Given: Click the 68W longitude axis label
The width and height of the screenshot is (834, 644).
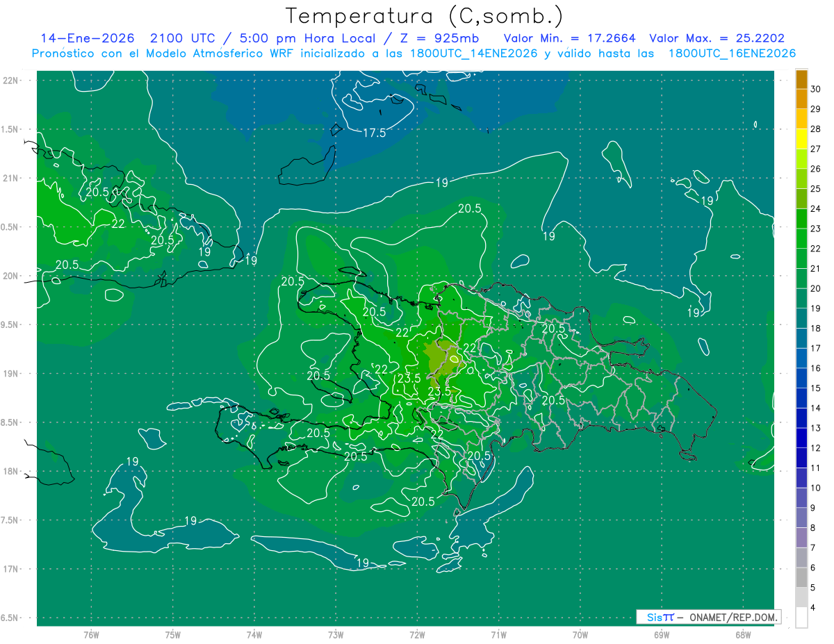Looking at the screenshot, I should [x=742, y=634].
